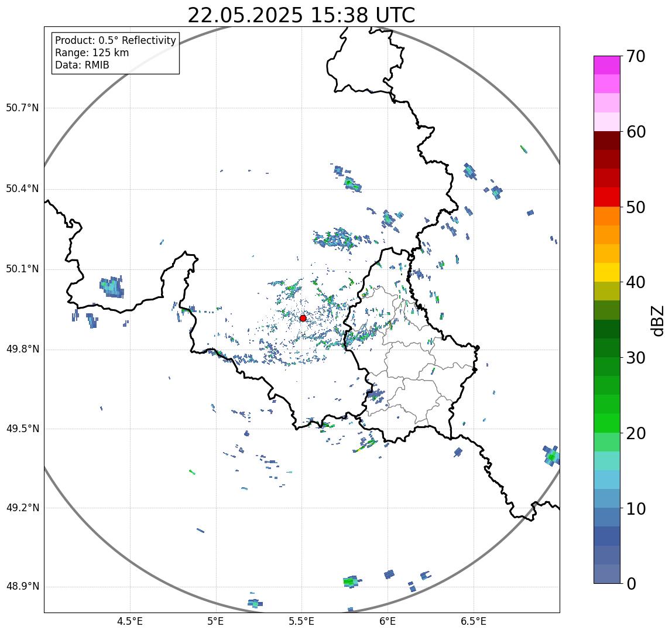The image size is (672, 633).
Task: Click the 49.2°N latitude label
Action: (22, 508)
